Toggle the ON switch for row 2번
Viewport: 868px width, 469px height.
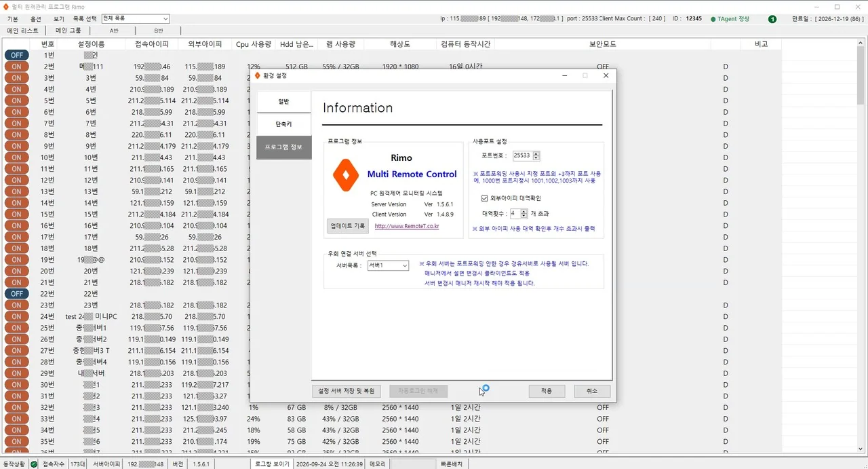[16, 67]
